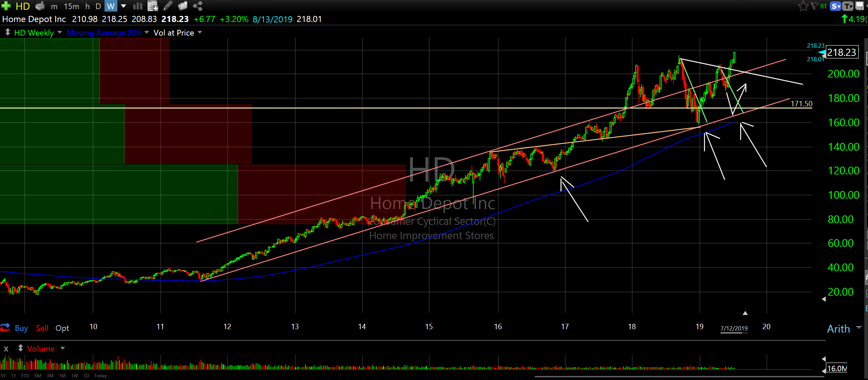
Task: Open the Volume indicator dropdown arrow
Action: [63, 348]
